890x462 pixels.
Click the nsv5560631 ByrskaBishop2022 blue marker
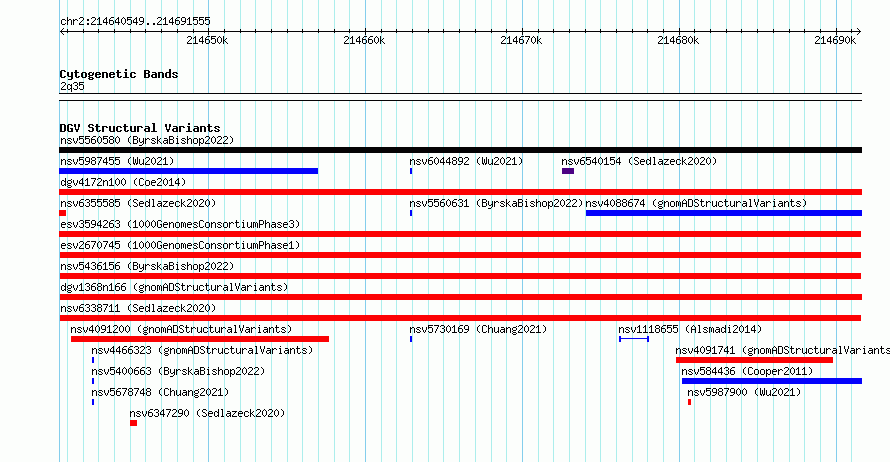point(411,213)
